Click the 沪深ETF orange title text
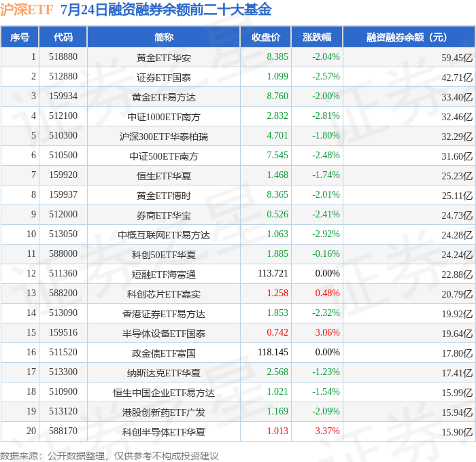The height and width of the screenshot is (462, 476). pos(27,10)
